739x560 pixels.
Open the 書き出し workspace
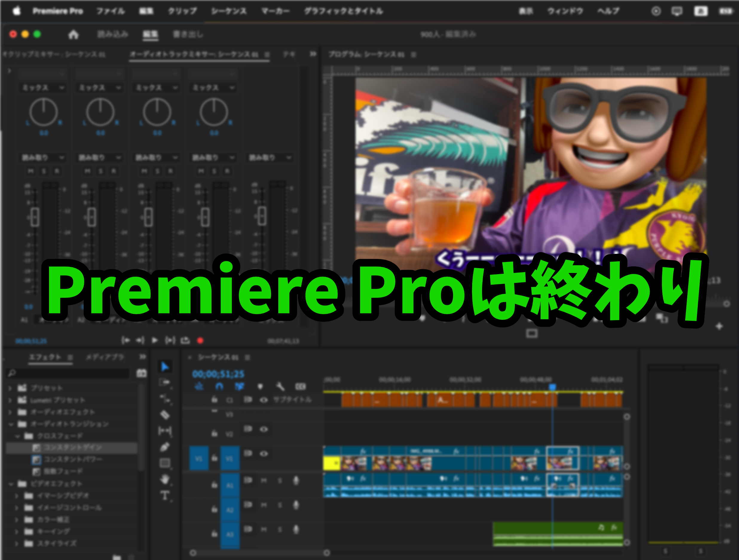point(188,34)
